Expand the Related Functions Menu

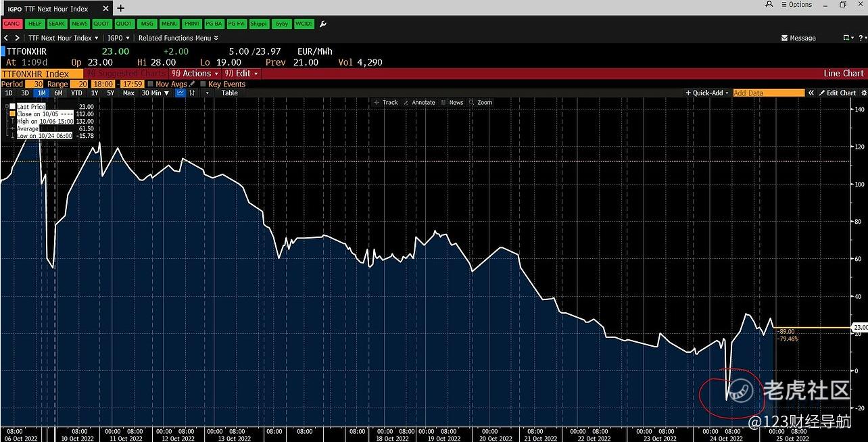[x=178, y=38]
